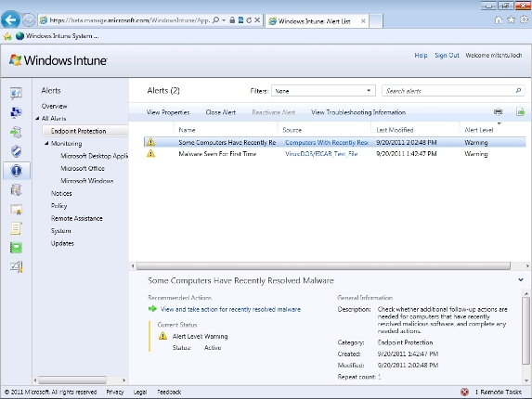The image size is (532, 399).
Task: Click View Properties toolbar command
Action: point(168,112)
